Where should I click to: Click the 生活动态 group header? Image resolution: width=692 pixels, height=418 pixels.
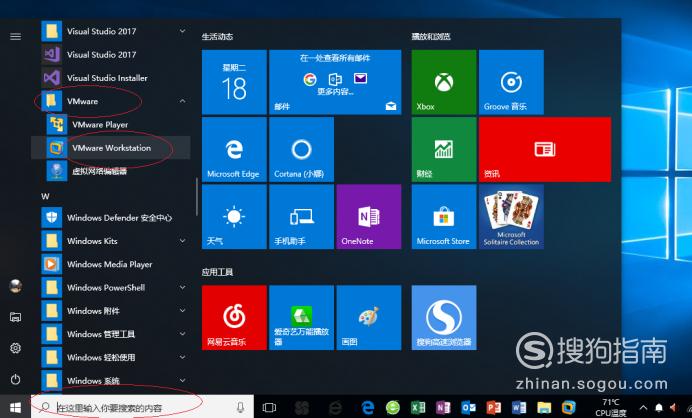click(217, 37)
